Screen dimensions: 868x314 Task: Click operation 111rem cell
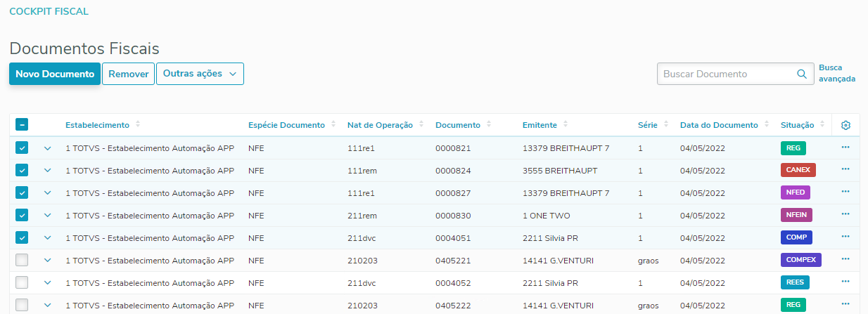pos(360,171)
